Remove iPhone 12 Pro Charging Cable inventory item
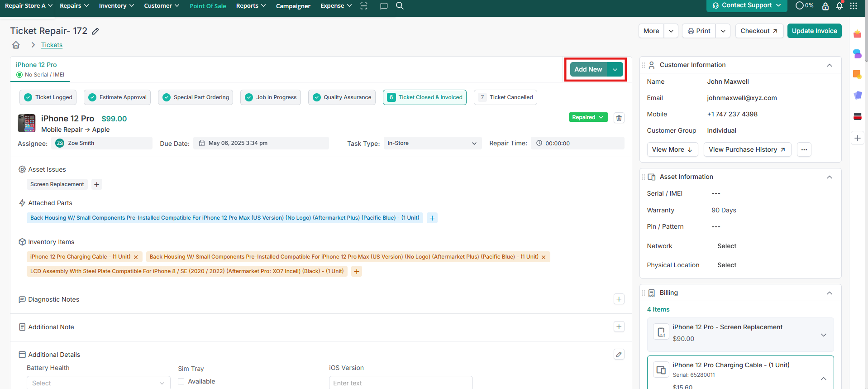868x389 pixels. (136, 257)
